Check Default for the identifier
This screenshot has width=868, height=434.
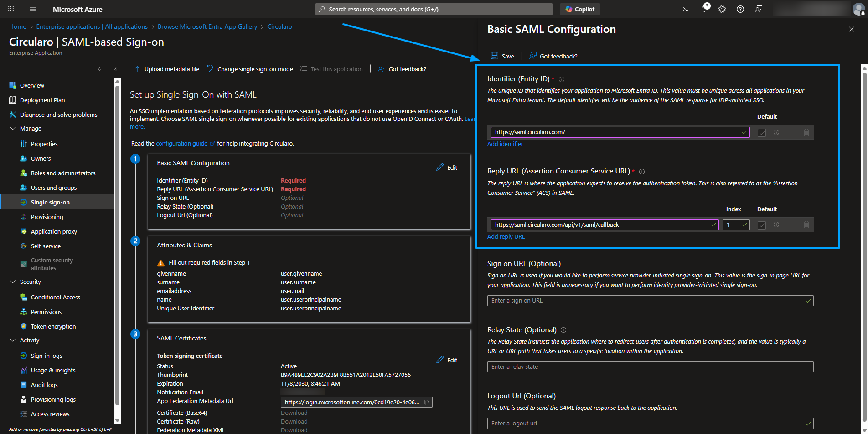point(761,132)
